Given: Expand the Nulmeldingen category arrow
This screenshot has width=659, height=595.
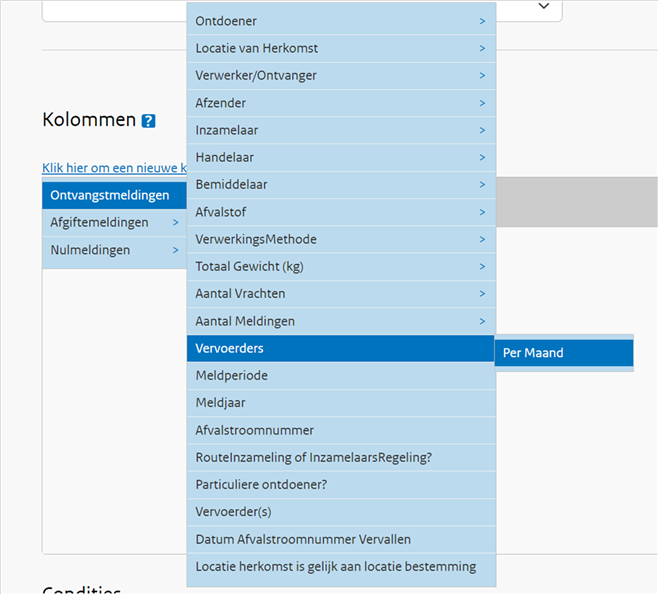Looking at the screenshot, I should 175,250.
